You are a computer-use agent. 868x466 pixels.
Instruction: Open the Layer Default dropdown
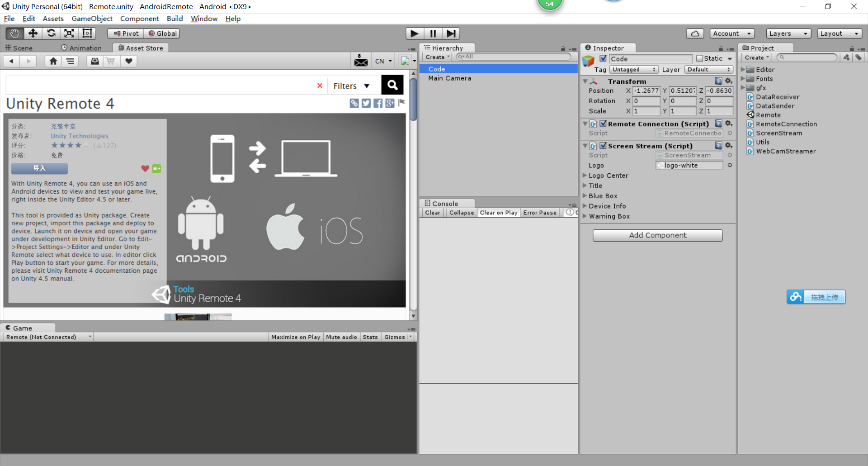[708, 70]
